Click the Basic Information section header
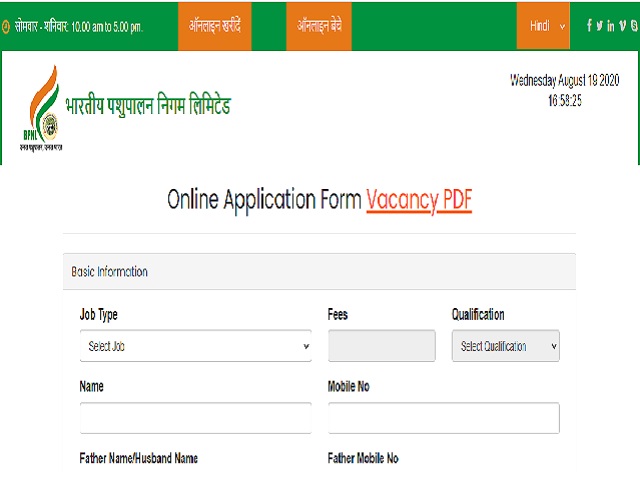640x480 pixels. click(x=319, y=271)
